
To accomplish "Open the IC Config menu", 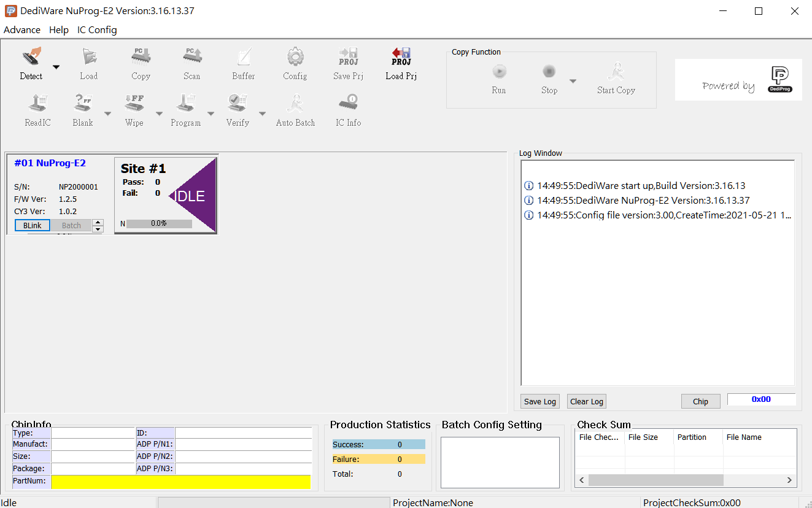I will point(97,29).
